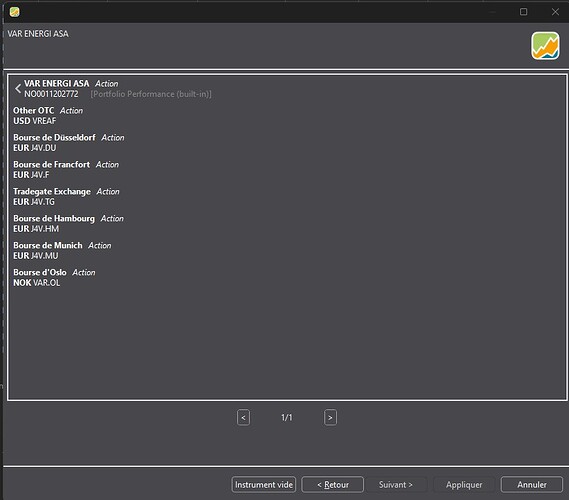The height and width of the screenshot is (500, 569).
Task: Cancel the dialog with Annuler
Action: pos(532,484)
